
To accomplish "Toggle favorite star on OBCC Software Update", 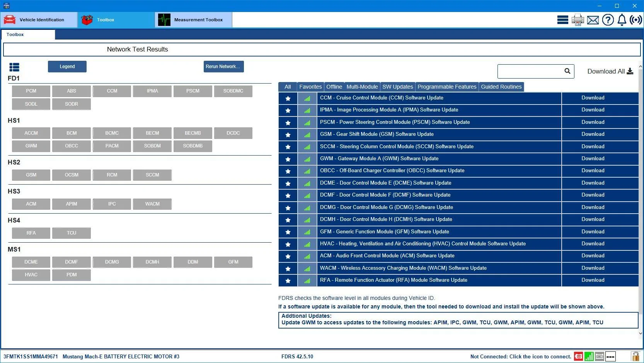I will click(288, 171).
